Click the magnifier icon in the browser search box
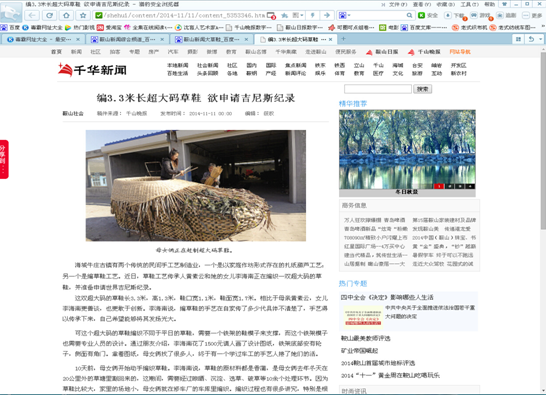 point(410,15)
